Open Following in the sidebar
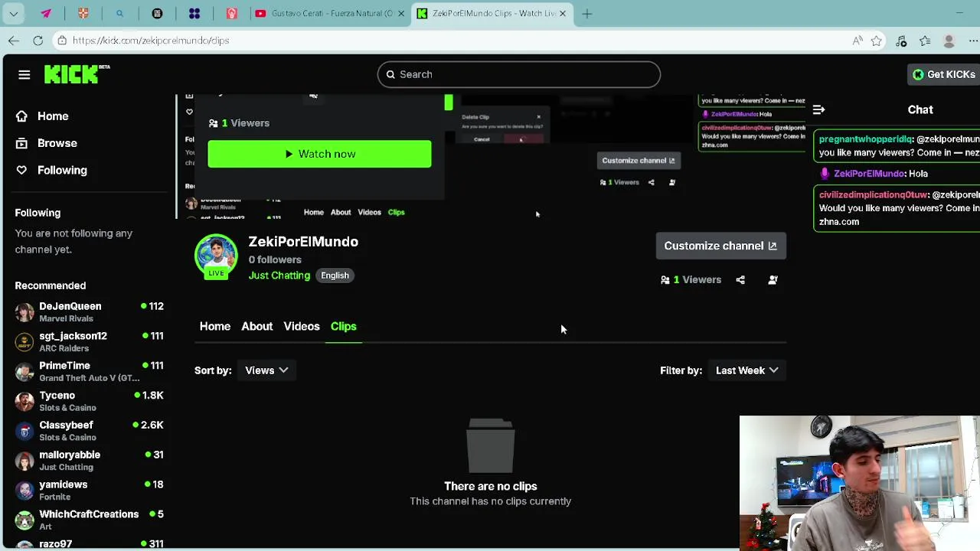980x551 pixels. pyautogui.click(x=62, y=170)
